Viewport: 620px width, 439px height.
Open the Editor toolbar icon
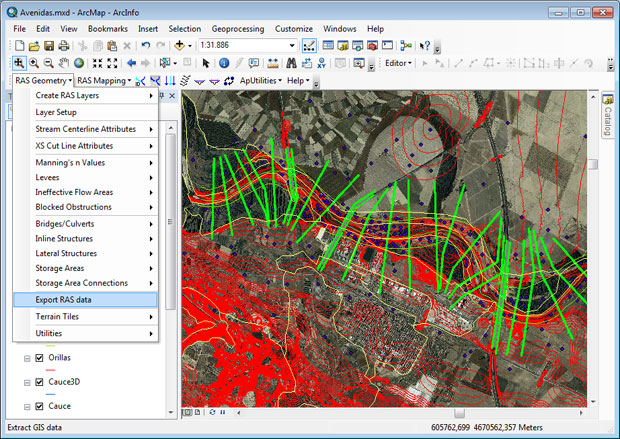(309, 45)
